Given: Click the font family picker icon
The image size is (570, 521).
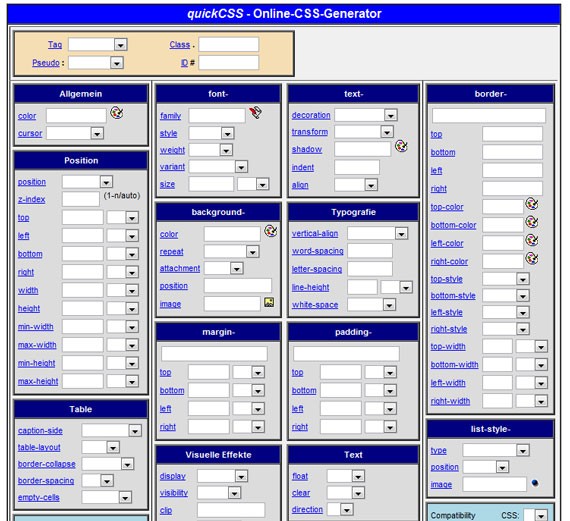Looking at the screenshot, I should coord(256,113).
